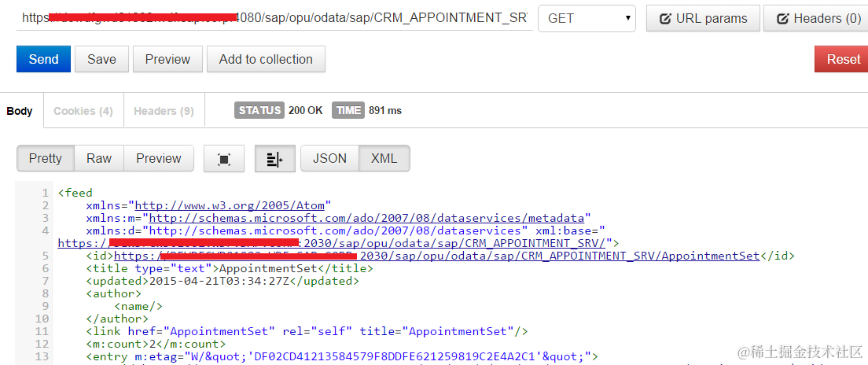Focus the request URL input field
This screenshot has height=365, width=868.
(274, 18)
